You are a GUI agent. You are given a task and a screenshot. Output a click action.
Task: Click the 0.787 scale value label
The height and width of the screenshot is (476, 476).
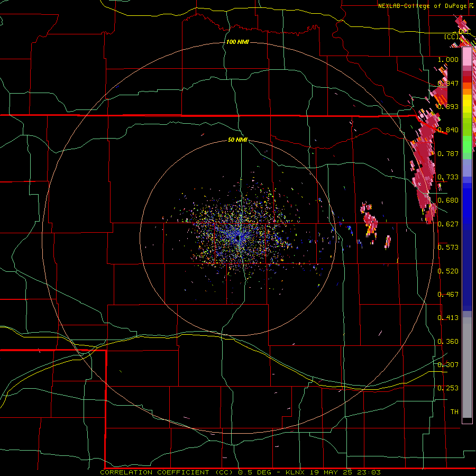(x=448, y=153)
